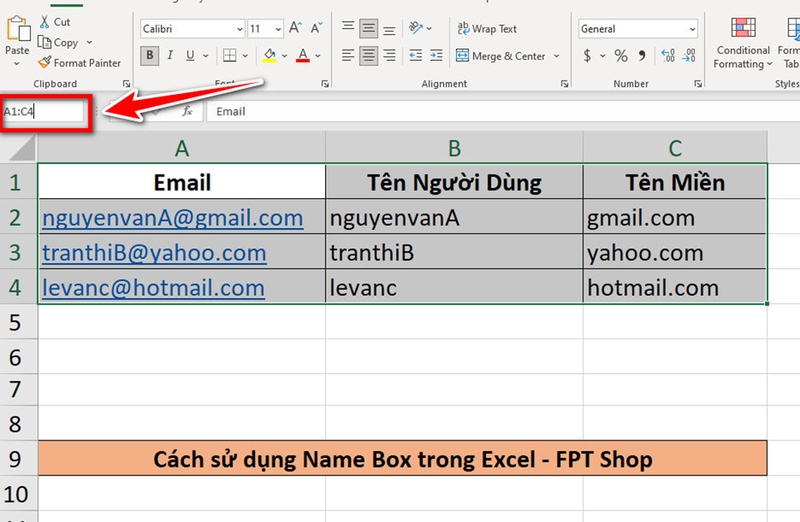Open link tranthiB@yahoo.com
Viewport: 800px width, 522px height.
coord(154,253)
